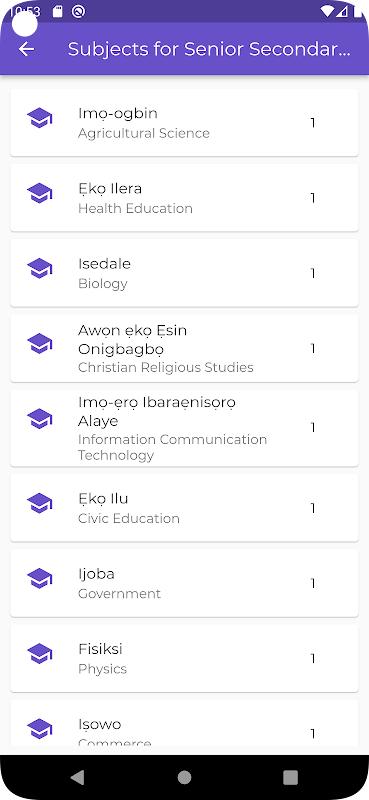Click graduation cap icon beside Health Education
This screenshot has width=369, height=800.
tap(40, 193)
